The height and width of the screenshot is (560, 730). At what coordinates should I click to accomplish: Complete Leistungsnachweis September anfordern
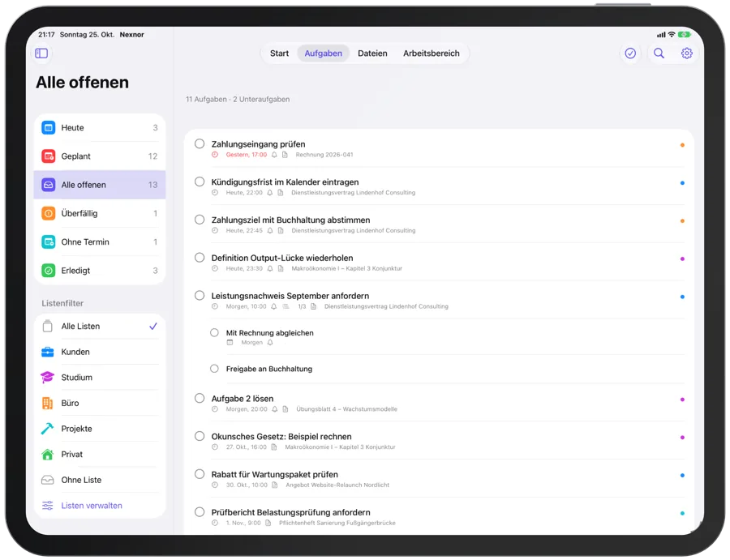pyautogui.click(x=200, y=295)
